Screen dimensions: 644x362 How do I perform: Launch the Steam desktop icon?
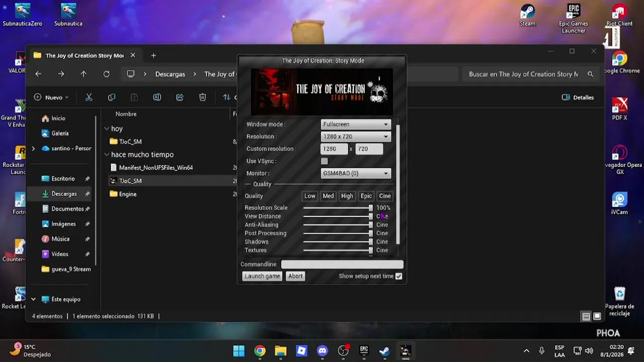(x=527, y=15)
